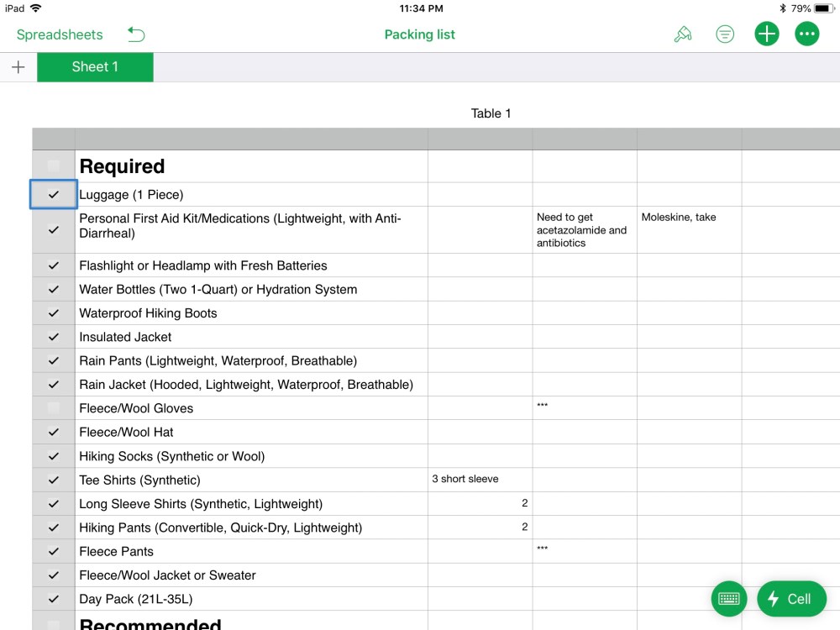The height and width of the screenshot is (630, 840).
Task: Open the sort and filter icon
Action: pos(725,34)
